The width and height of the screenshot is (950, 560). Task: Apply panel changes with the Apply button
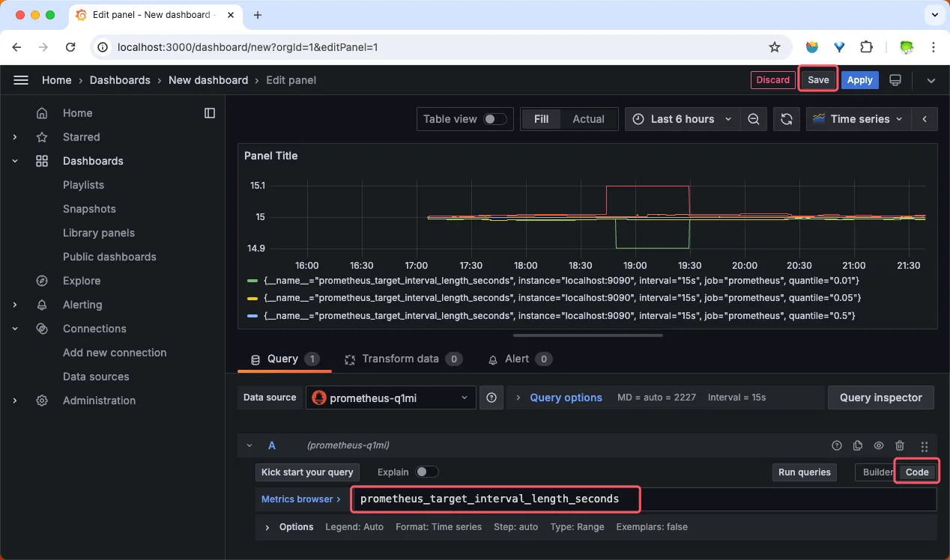859,80
